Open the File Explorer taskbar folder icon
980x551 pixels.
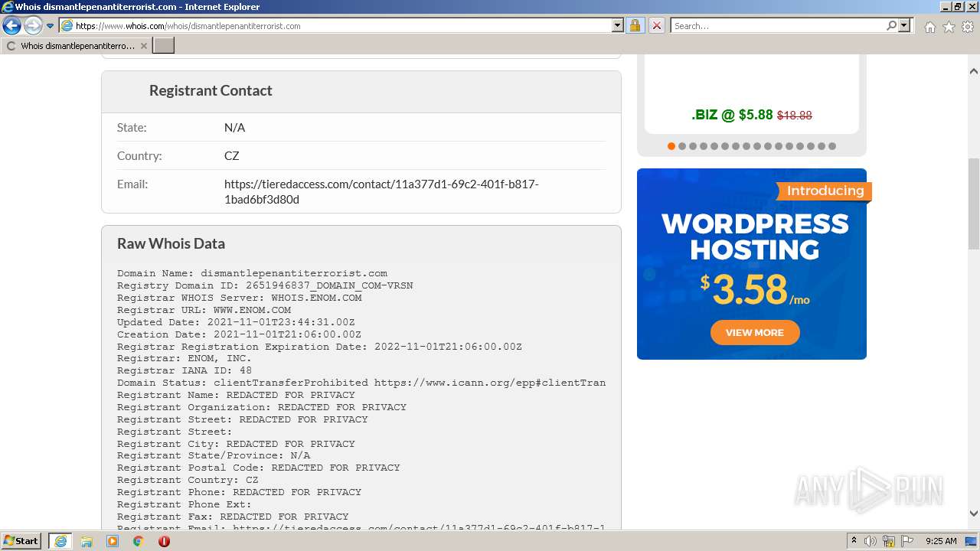tap(87, 541)
